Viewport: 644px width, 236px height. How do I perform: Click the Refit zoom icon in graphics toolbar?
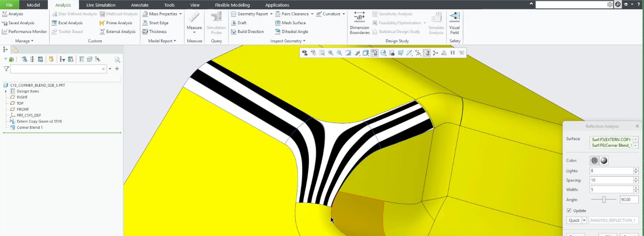(x=322, y=53)
